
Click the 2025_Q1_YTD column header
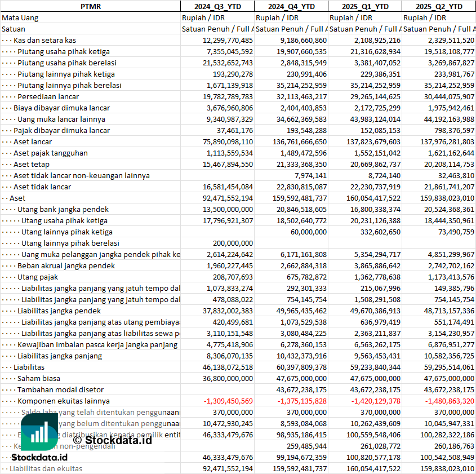[x=365, y=6]
